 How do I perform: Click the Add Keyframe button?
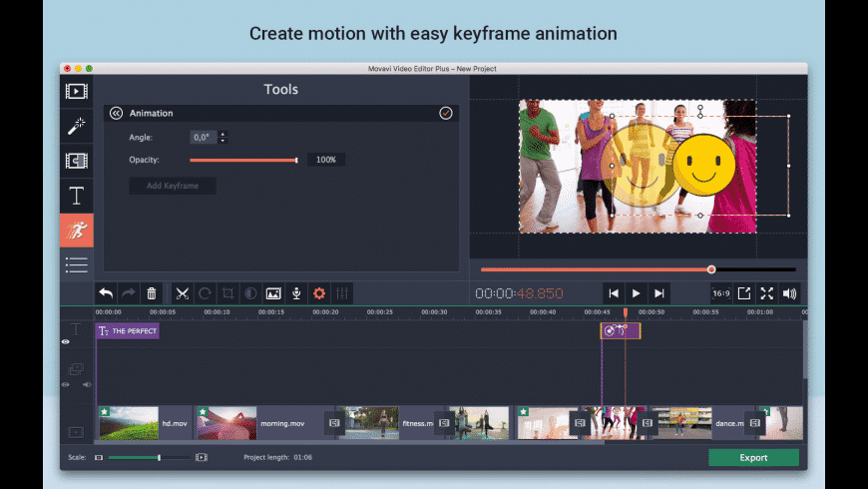pos(173,186)
